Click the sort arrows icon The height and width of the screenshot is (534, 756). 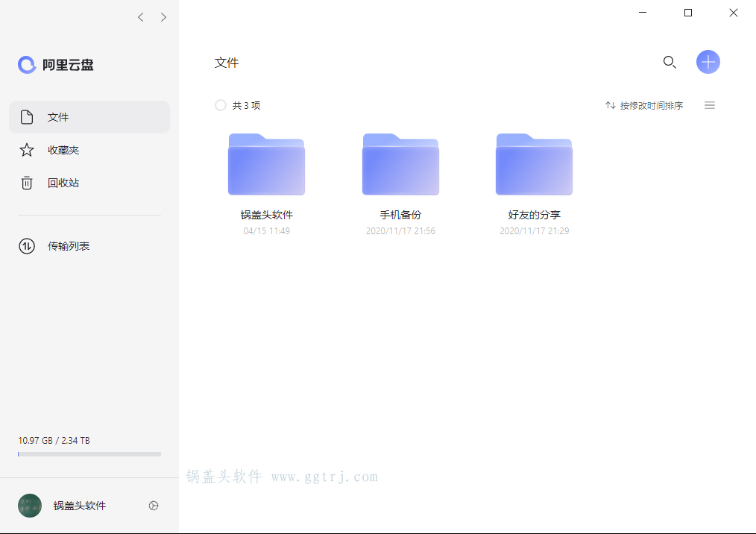pos(611,105)
